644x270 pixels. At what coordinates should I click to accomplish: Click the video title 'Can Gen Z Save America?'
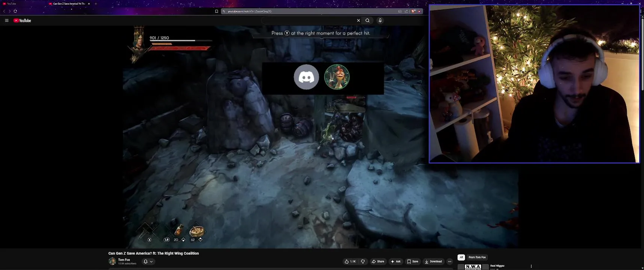[x=154, y=253]
